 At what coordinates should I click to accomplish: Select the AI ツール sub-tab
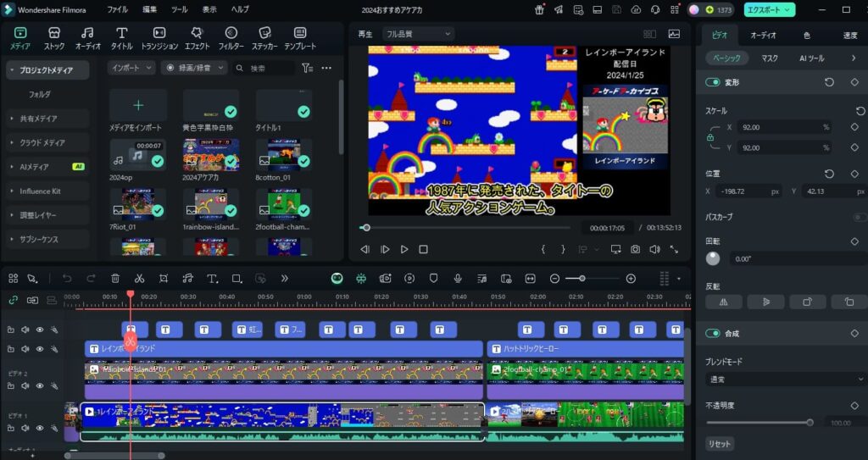pyautogui.click(x=811, y=58)
